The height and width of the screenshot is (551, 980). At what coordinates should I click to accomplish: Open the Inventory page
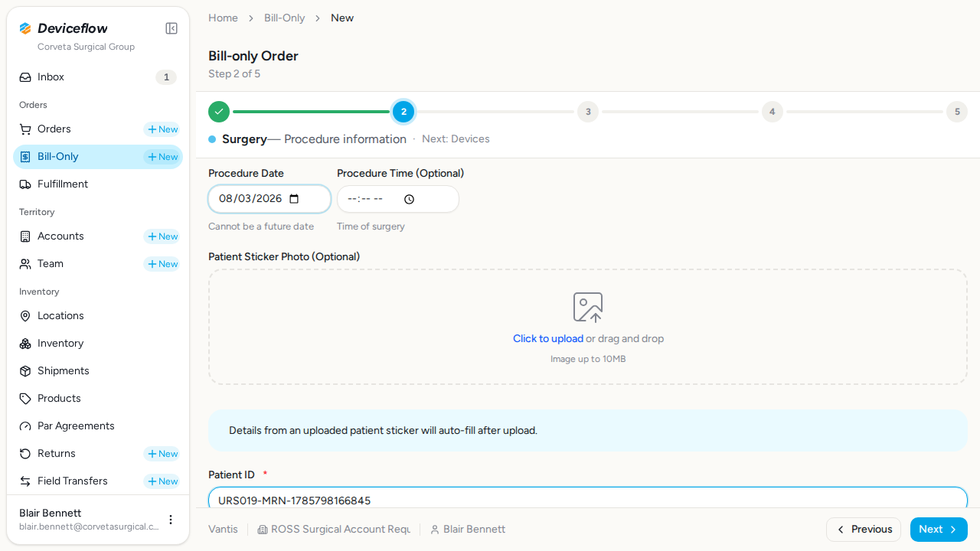coord(98,344)
